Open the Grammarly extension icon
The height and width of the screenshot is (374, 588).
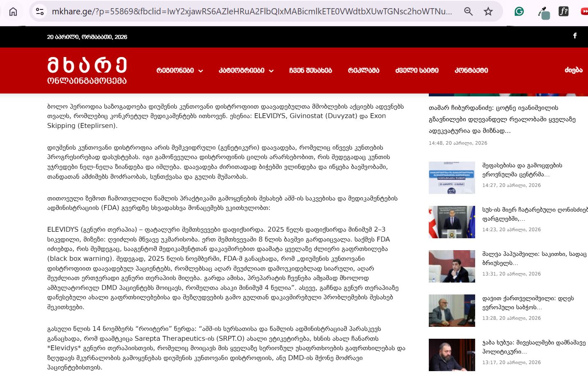point(519,11)
